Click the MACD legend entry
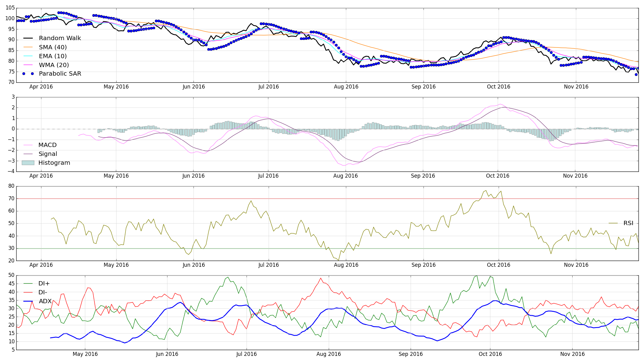 (x=47, y=145)
